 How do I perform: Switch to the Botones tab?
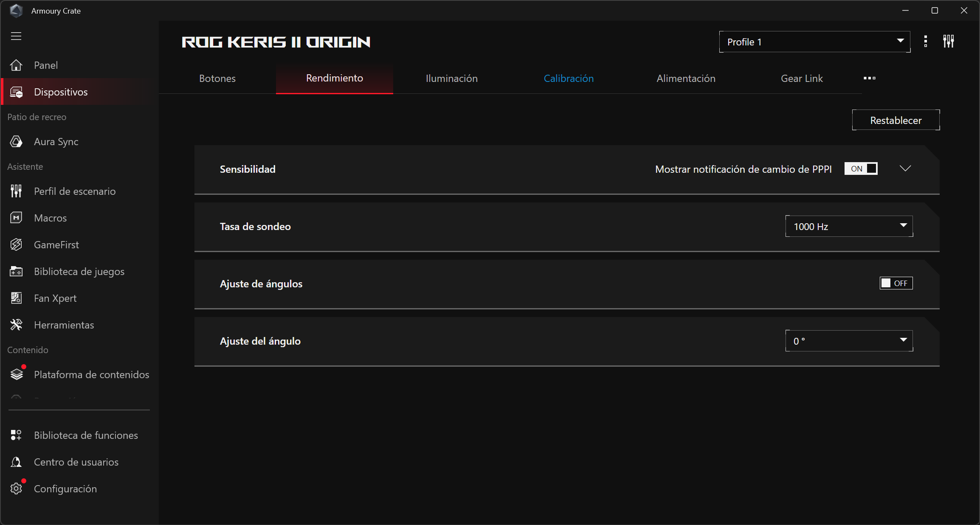[217, 78]
